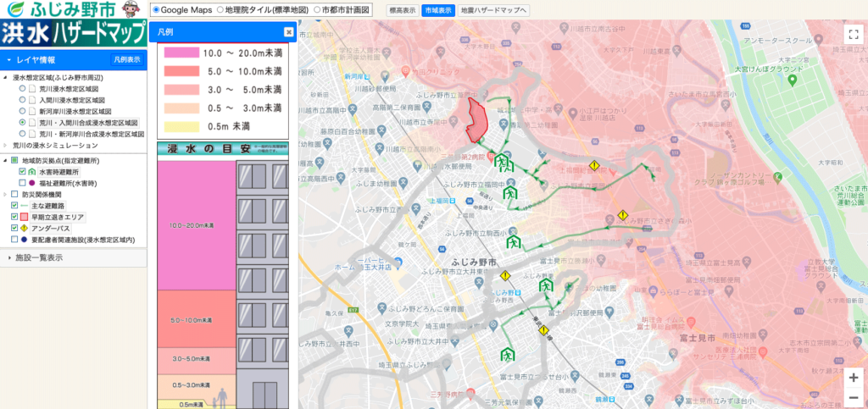868x409 pixels.
Task: Expand the 施設一覧表示 section
Action: pos(8,257)
